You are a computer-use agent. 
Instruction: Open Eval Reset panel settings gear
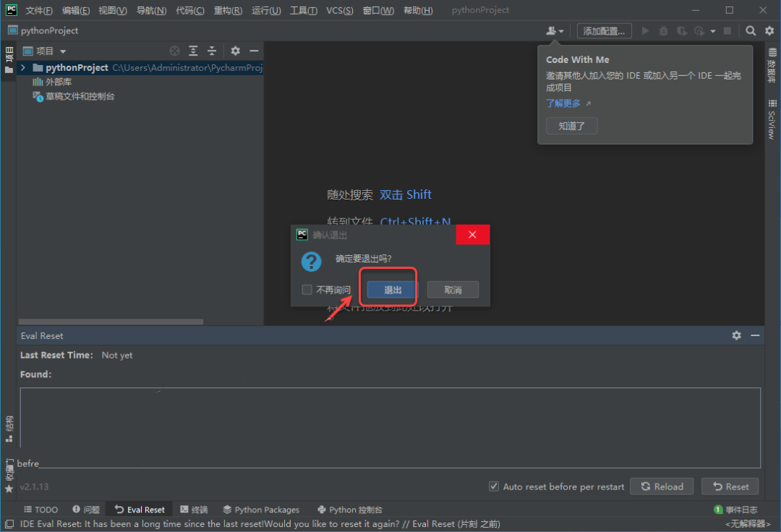(x=736, y=335)
